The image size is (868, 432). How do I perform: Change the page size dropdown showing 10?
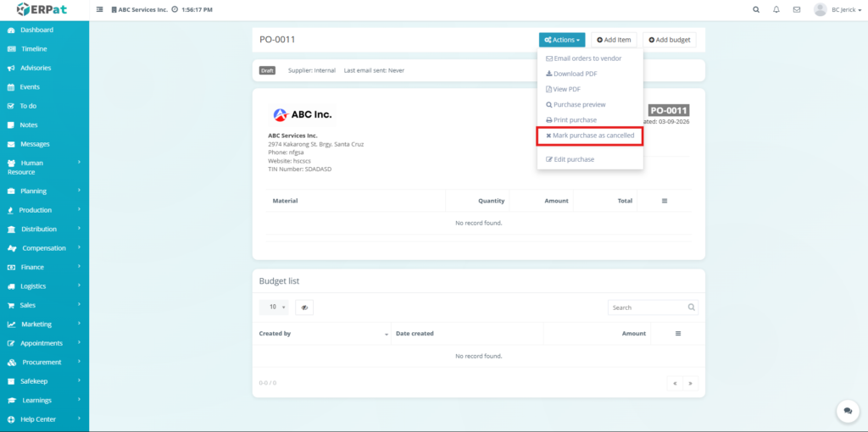pos(274,307)
